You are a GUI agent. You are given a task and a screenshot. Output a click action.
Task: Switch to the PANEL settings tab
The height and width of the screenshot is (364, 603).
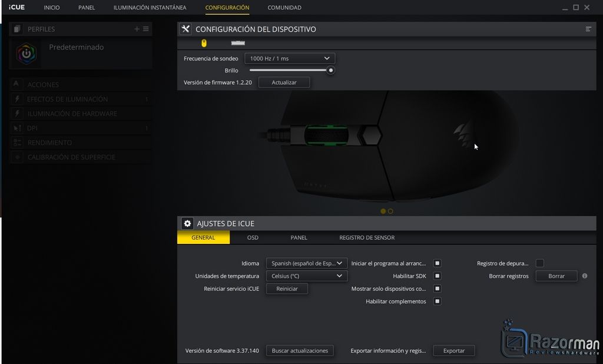(299, 237)
